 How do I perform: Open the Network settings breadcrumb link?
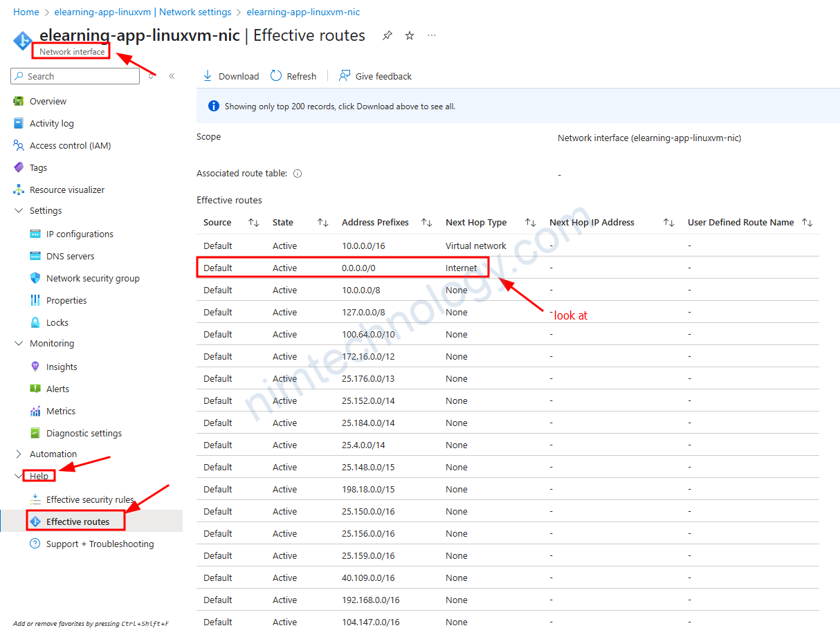point(143,12)
